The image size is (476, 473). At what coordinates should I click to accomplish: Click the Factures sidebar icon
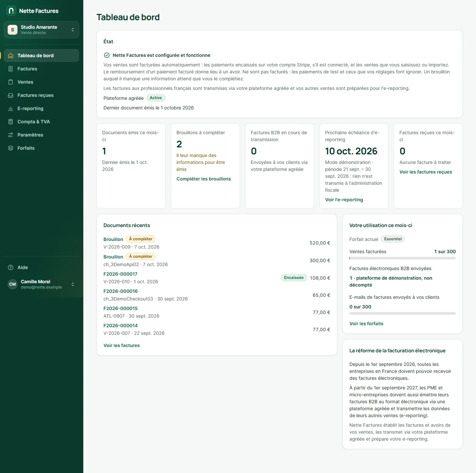pyautogui.click(x=11, y=69)
